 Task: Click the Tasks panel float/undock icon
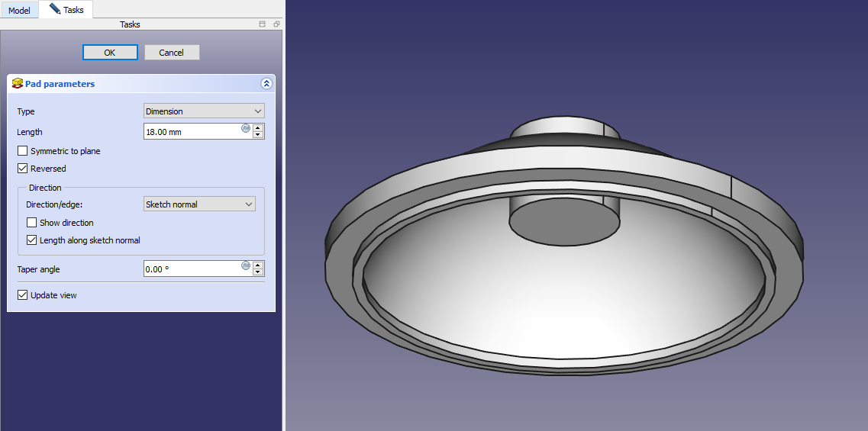tap(276, 24)
